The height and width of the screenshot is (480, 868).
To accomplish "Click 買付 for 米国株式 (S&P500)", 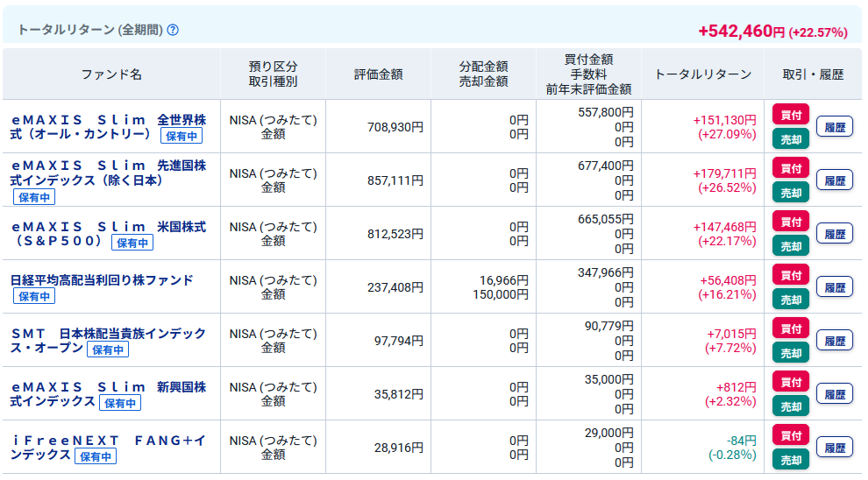I will [791, 222].
